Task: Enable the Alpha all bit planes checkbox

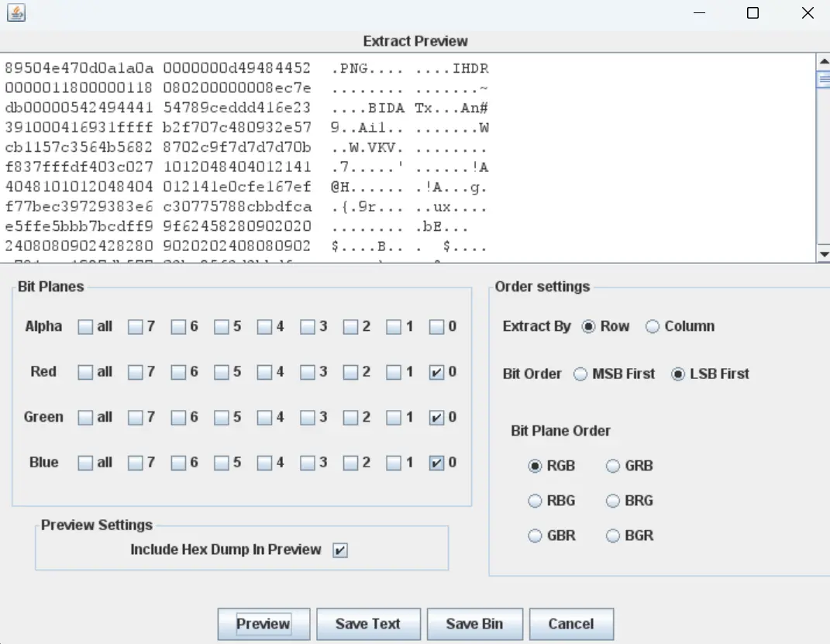Action: [85, 327]
